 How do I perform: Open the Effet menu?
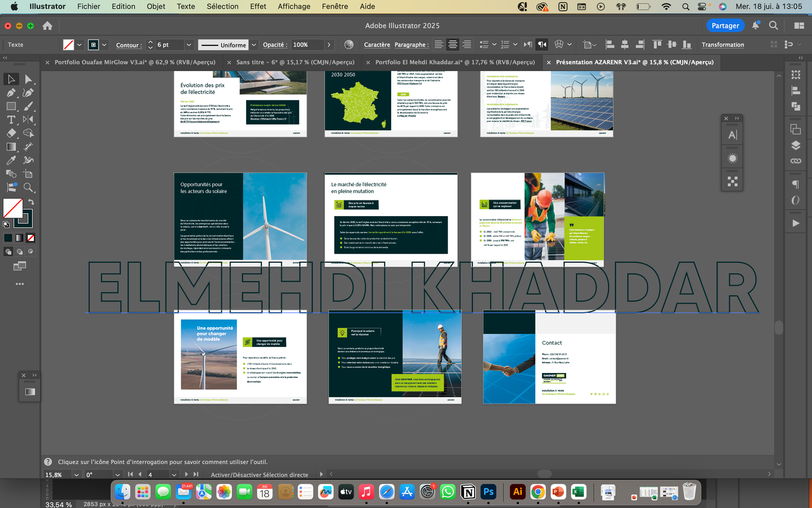point(258,7)
